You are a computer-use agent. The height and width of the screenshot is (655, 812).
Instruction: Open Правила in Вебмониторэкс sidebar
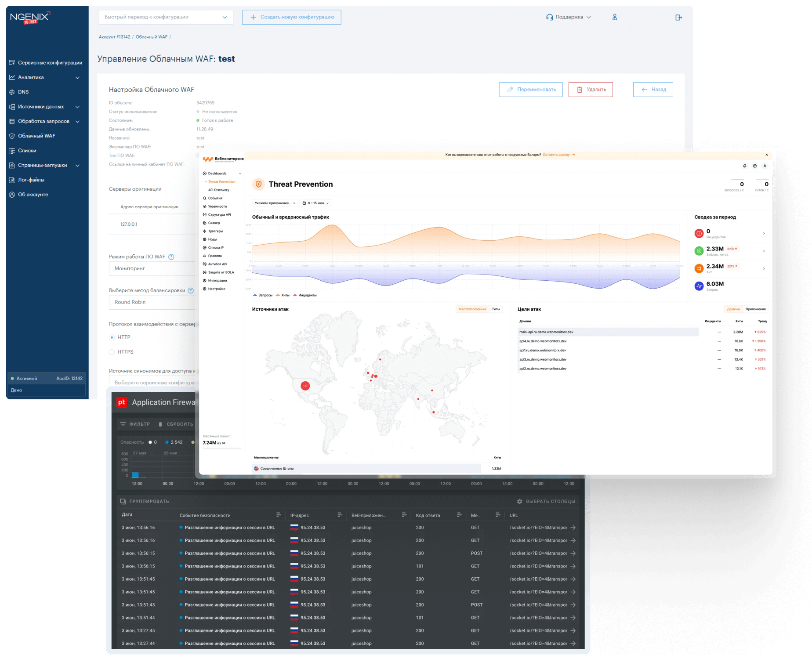[x=212, y=256]
